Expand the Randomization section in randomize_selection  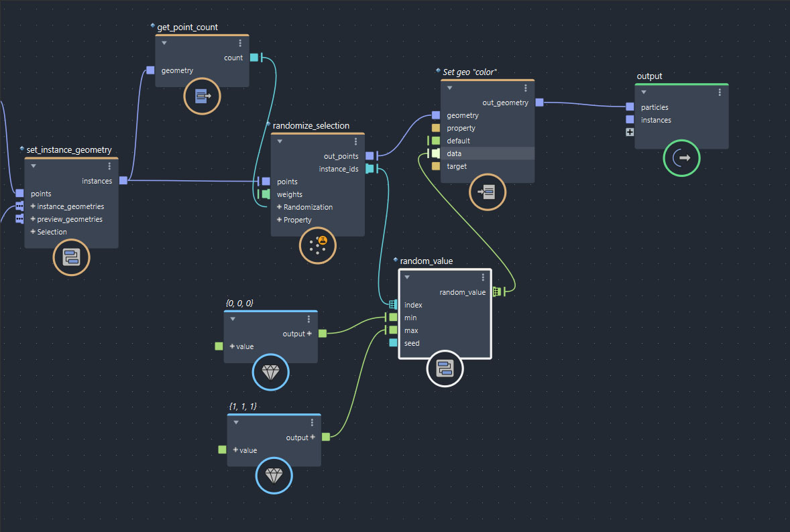pyautogui.click(x=280, y=206)
